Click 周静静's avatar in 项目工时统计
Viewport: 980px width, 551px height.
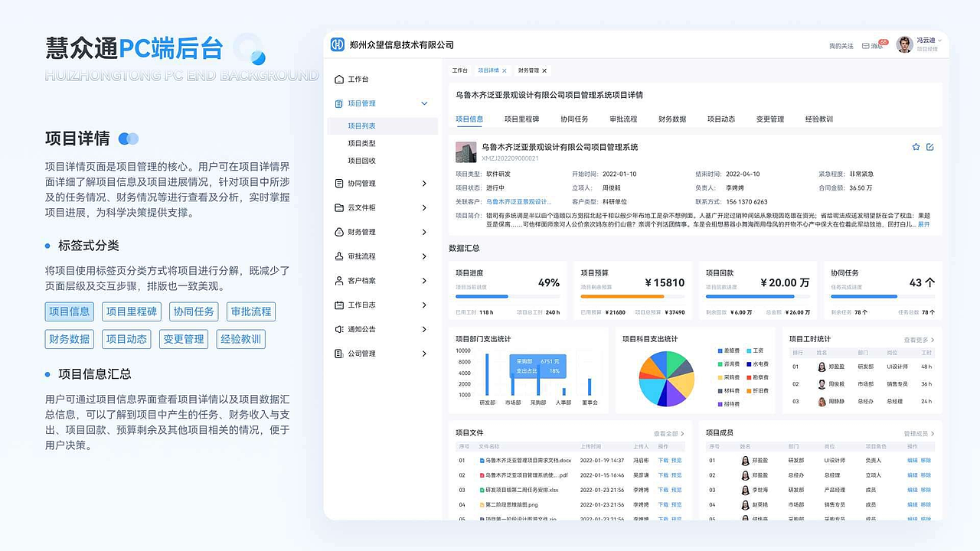click(822, 401)
